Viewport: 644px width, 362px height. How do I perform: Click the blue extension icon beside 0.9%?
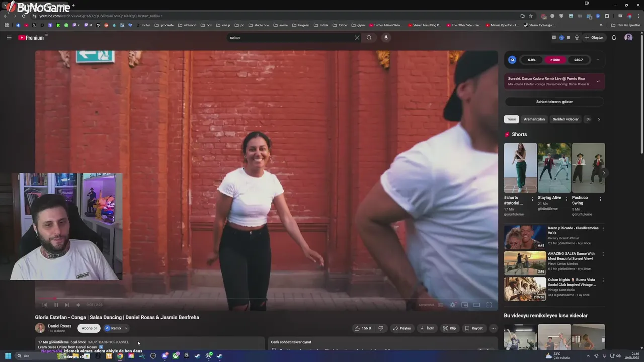[x=512, y=60]
